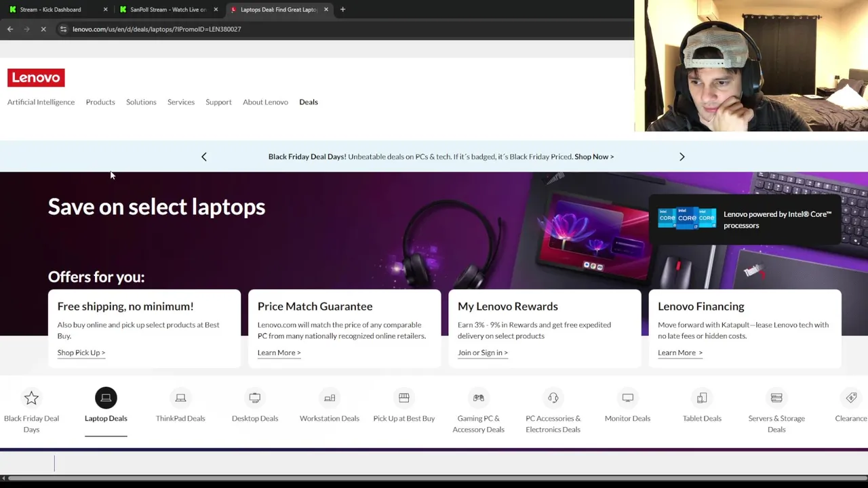Open ThinkPad Deals icon
Viewport: 868px width, 488px height.
[180, 398]
